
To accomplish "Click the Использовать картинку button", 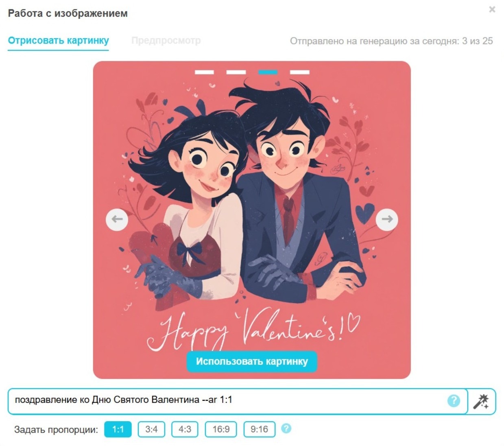I will 252,361.
